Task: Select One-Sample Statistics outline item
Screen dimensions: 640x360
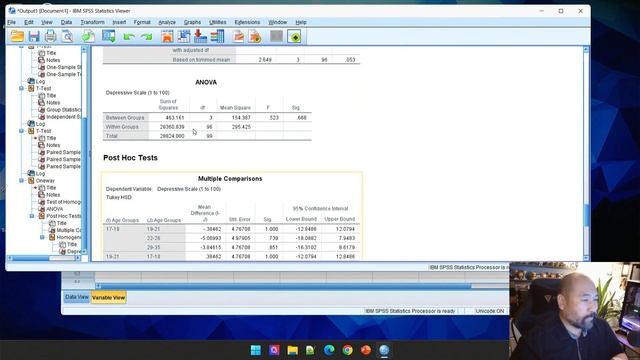Action: [x=63, y=67]
